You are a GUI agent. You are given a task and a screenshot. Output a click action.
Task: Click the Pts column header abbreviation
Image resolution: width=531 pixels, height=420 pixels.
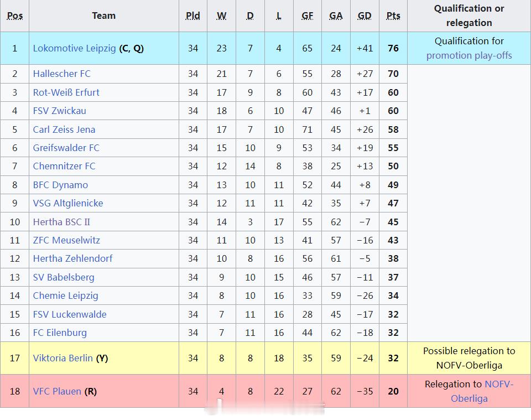pos(393,16)
